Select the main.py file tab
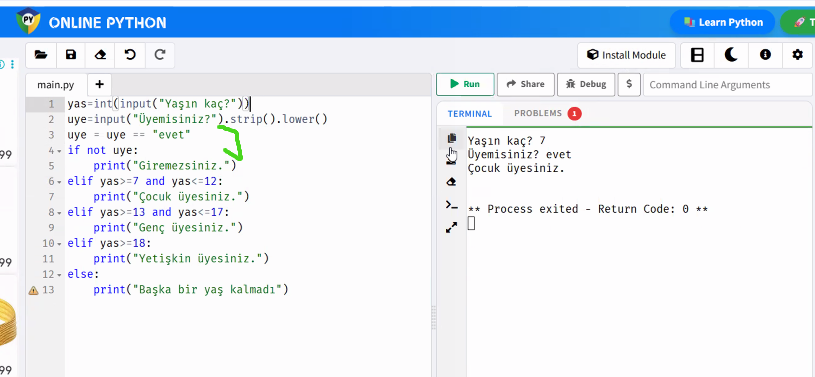The image size is (815, 377). pos(56,85)
